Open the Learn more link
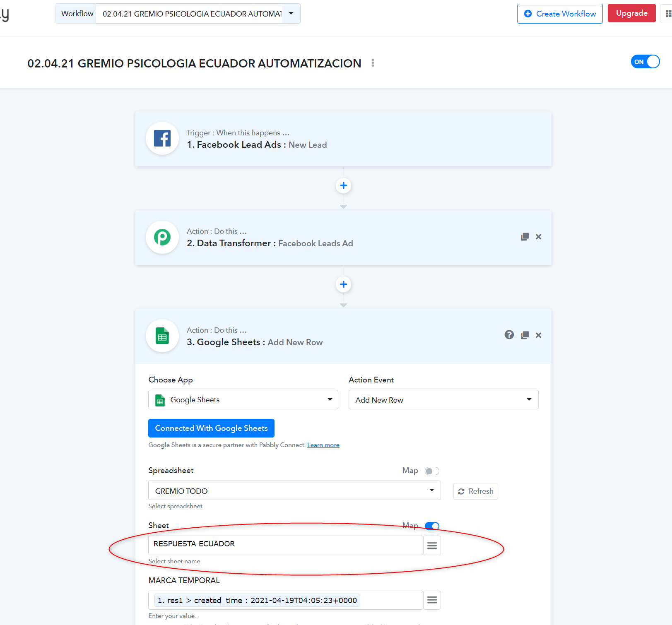Viewport: 672px width, 625px height. [x=323, y=445]
